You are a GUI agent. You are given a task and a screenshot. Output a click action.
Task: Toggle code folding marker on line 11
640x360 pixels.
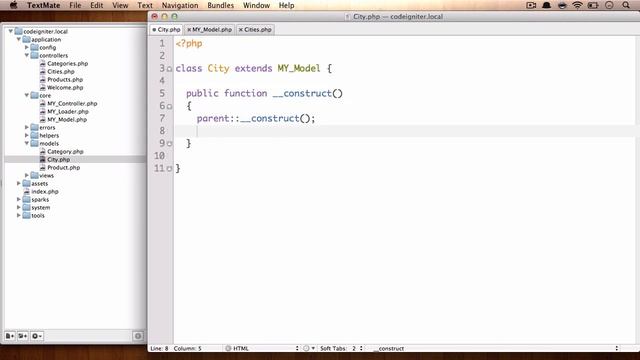pyautogui.click(x=169, y=169)
